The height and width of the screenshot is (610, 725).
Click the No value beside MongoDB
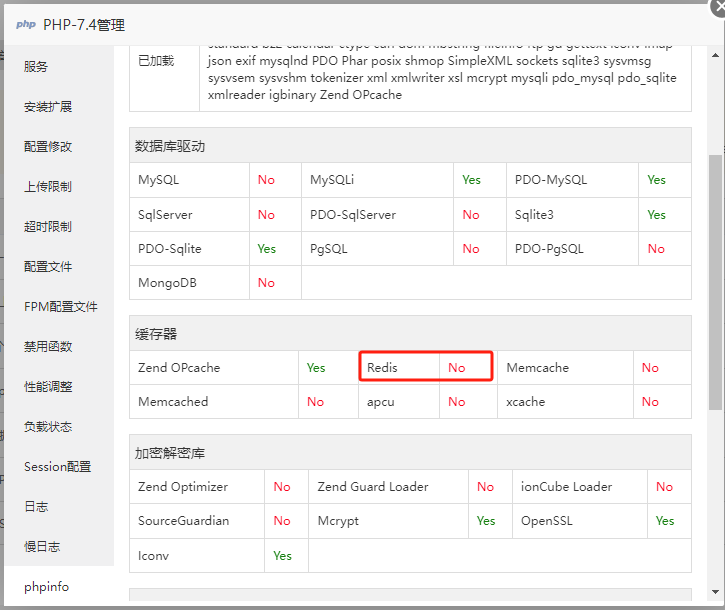click(x=266, y=283)
